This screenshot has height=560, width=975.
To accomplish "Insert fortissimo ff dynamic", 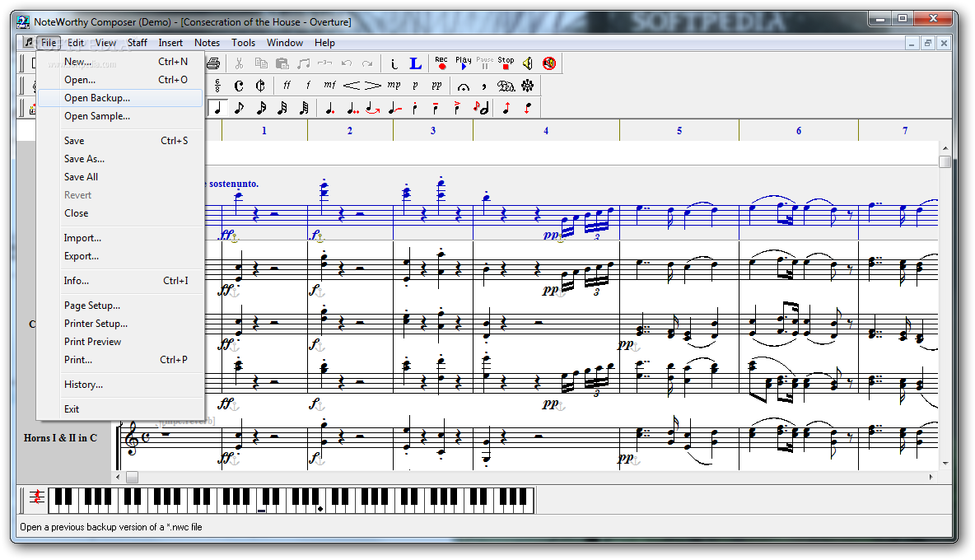I will [x=287, y=86].
